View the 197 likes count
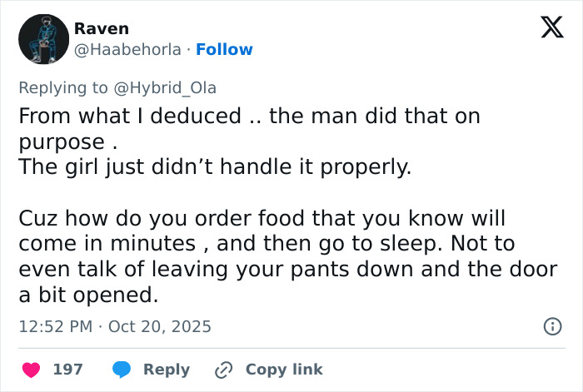Viewport: 583px width, 392px height. click(x=67, y=369)
